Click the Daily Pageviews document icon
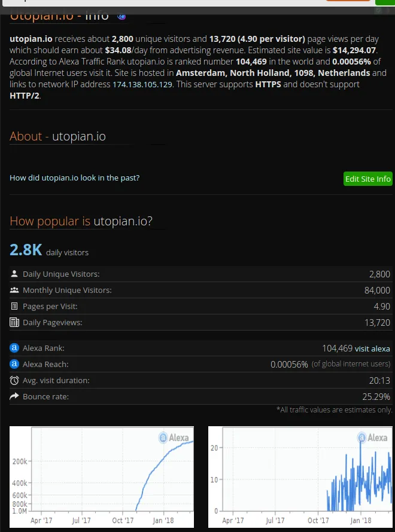This screenshot has width=395, height=532. coord(14,322)
